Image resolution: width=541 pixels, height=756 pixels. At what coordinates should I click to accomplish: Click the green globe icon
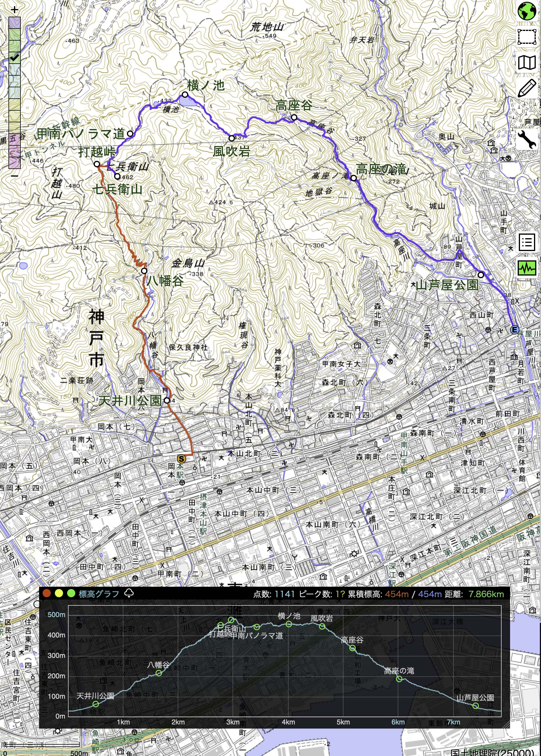point(527,11)
